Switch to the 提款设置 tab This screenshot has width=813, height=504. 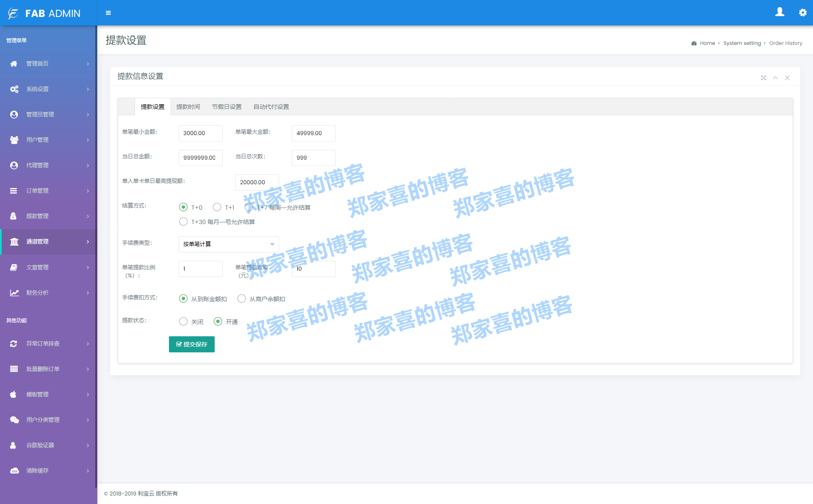point(152,107)
